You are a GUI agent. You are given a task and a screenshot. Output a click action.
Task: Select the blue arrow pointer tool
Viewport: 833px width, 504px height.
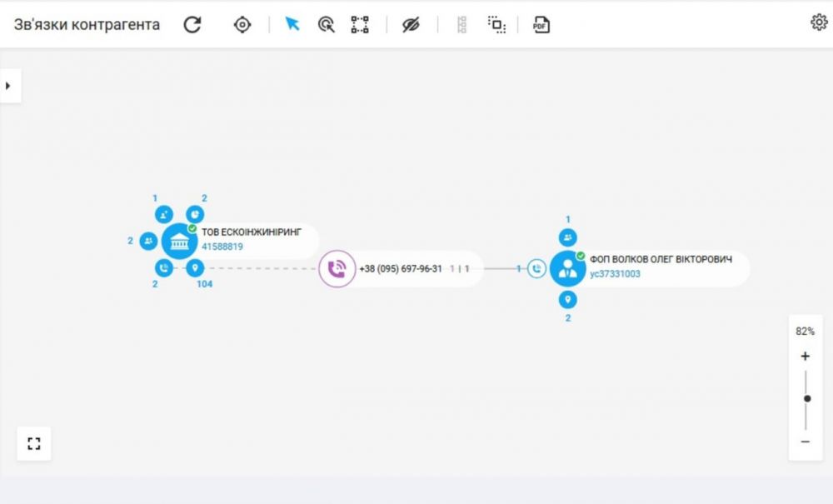pyautogui.click(x=292, y=24)
